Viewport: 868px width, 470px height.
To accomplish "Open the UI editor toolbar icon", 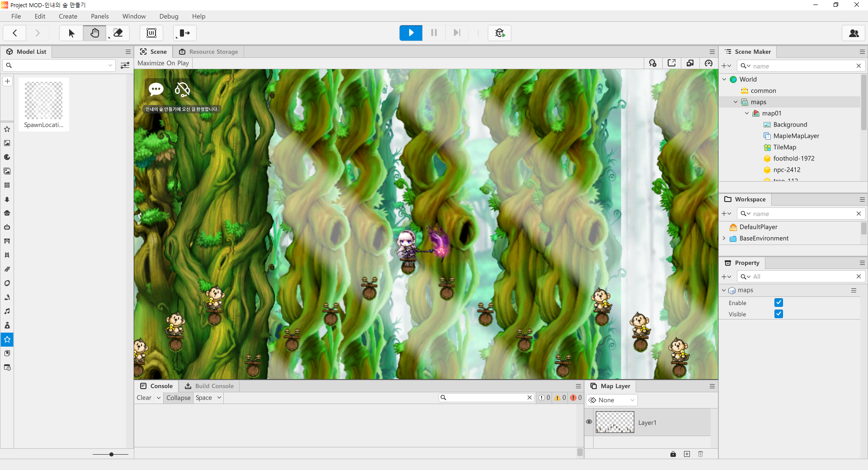I will click(x=151, y=33).
